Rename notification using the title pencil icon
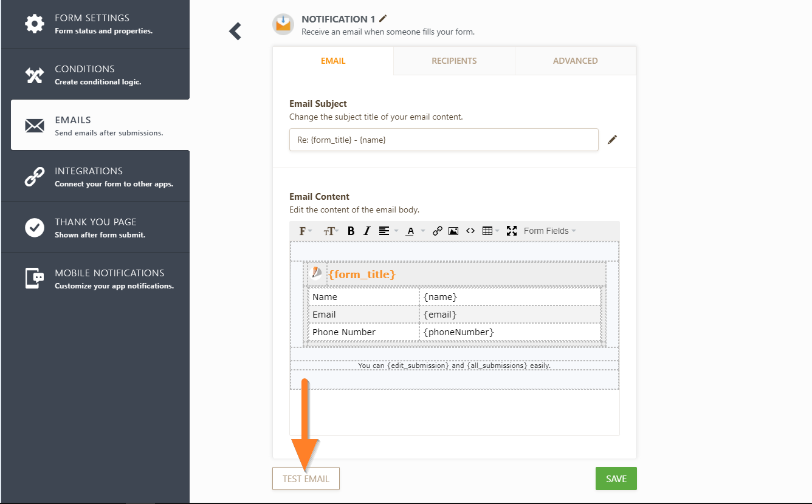Screen dimensions: 812x504 [382, 19]
